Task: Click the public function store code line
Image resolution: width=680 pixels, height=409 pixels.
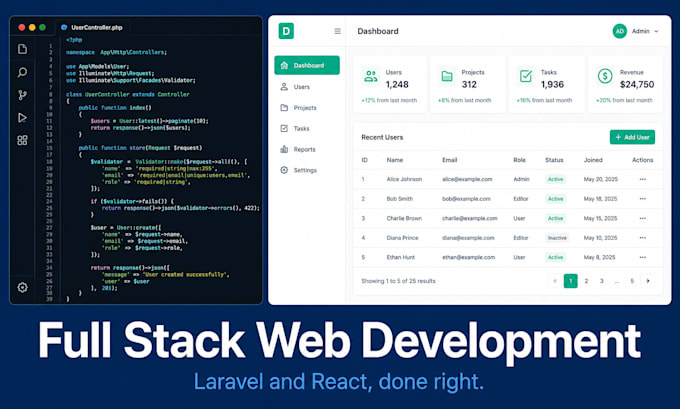Action: (140, 148)
